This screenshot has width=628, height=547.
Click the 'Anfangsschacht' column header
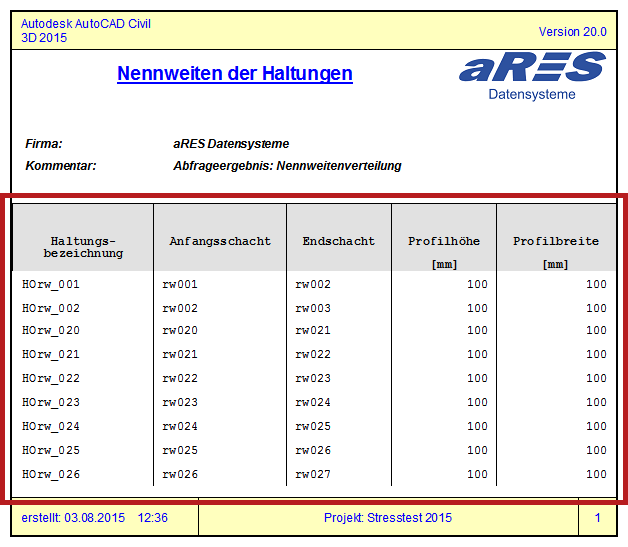220,241
